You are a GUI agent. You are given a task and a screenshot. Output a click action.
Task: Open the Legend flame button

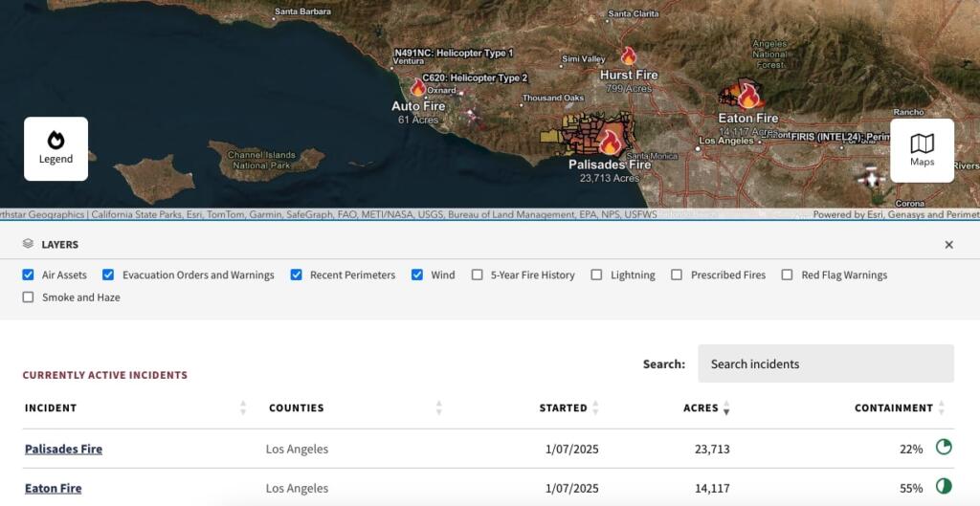tap(56, 148)
